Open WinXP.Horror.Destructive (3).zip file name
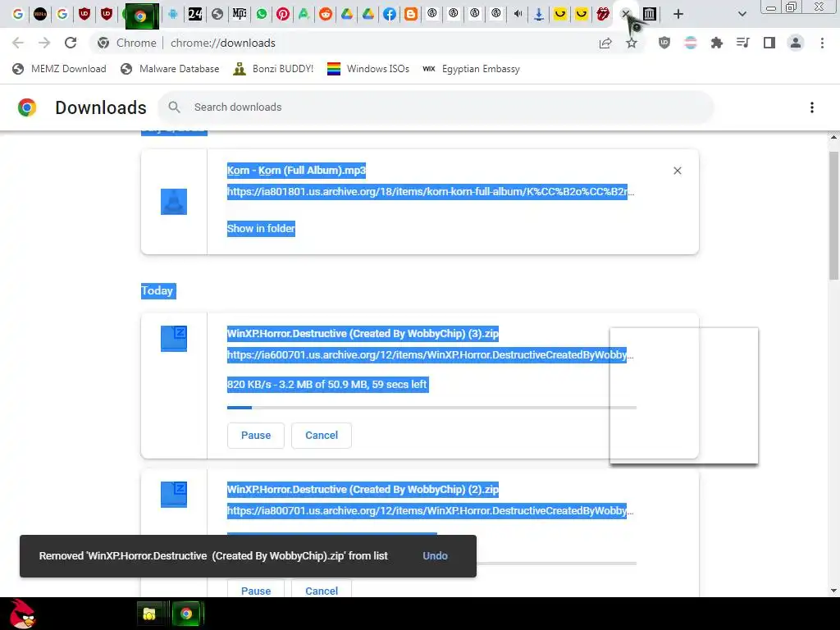The image size is (840, 630). 363,334
